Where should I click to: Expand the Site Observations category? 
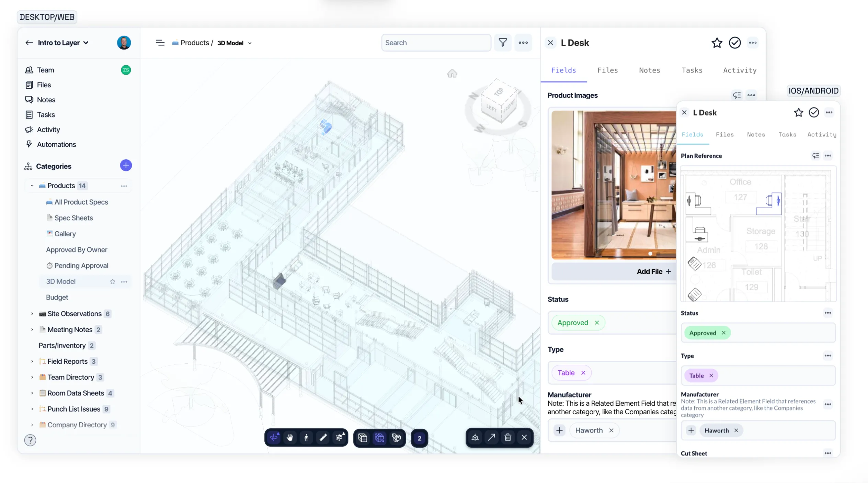tap(32, 314)
